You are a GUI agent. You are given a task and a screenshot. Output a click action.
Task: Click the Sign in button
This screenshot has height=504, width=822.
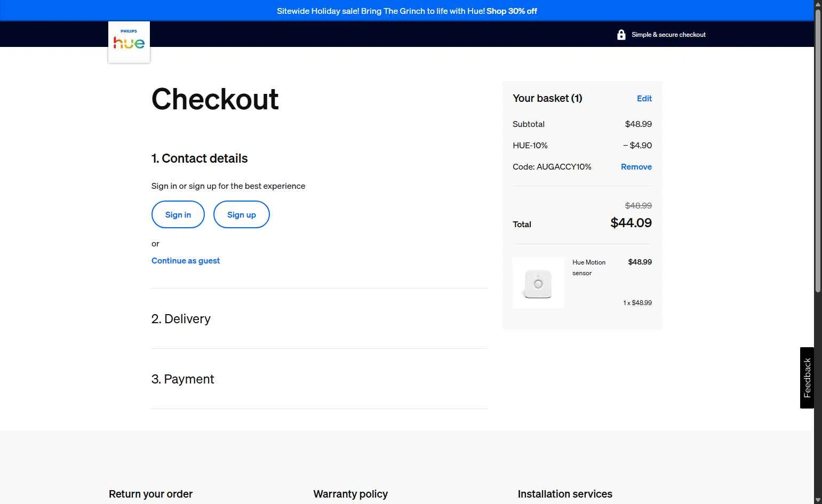click(x=178, y=214)
